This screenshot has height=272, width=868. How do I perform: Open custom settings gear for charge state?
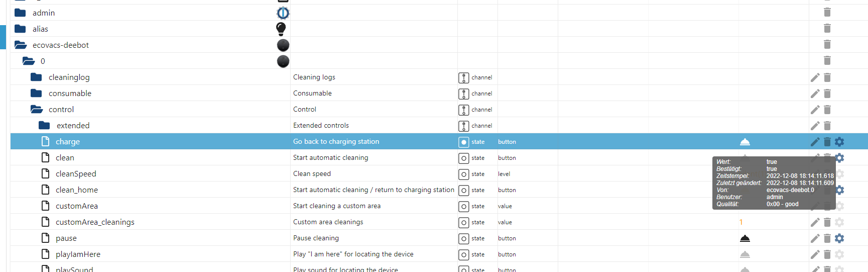pyautogui.click(x=839, y=142)
